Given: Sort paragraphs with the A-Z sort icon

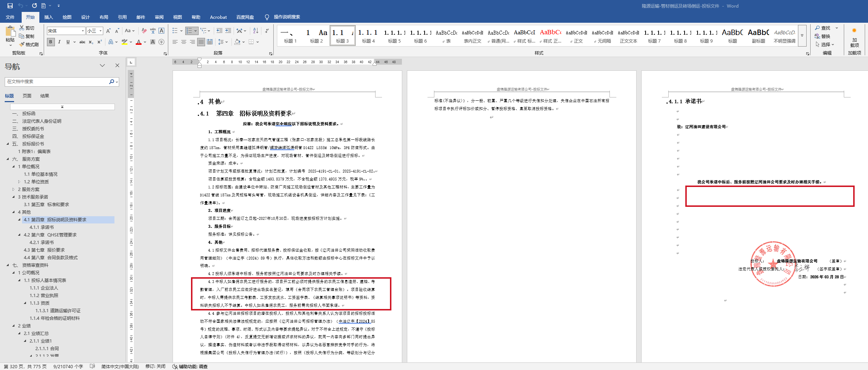Looking at the screenshot, I should tap(256, 31).
